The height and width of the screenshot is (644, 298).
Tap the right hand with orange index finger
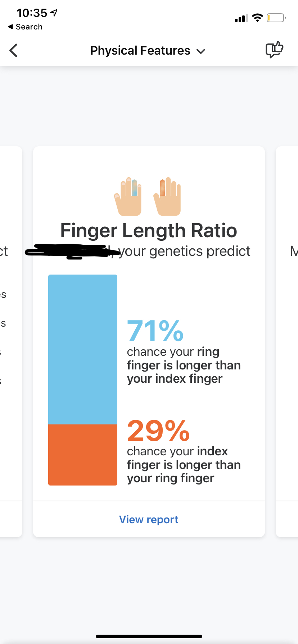(167, 197)
